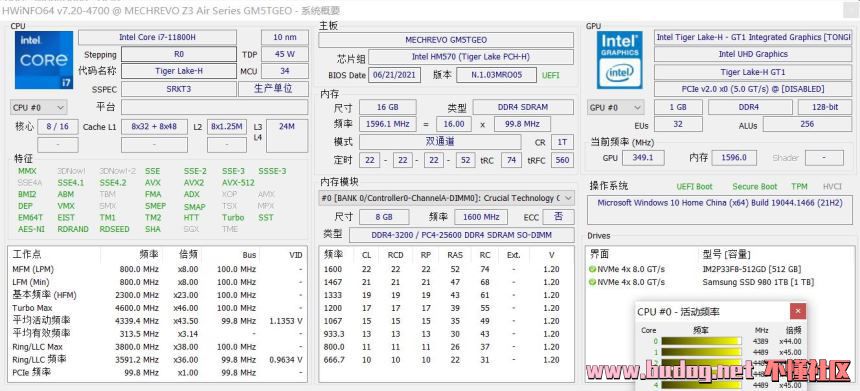This screenshot has height=391, width=860.
Task: Click the Core 1 frequency bar
Action: (x=700, y=352)
